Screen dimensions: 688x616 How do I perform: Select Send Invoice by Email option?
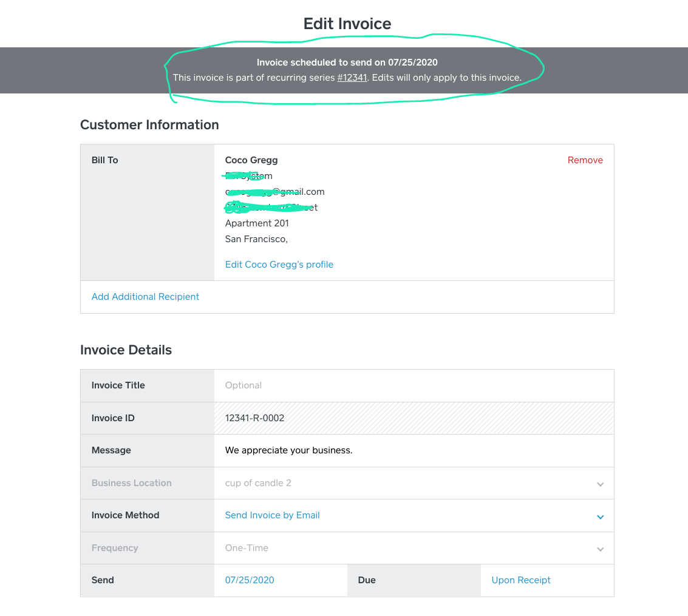pyautogui.click(x=272, y=515)
